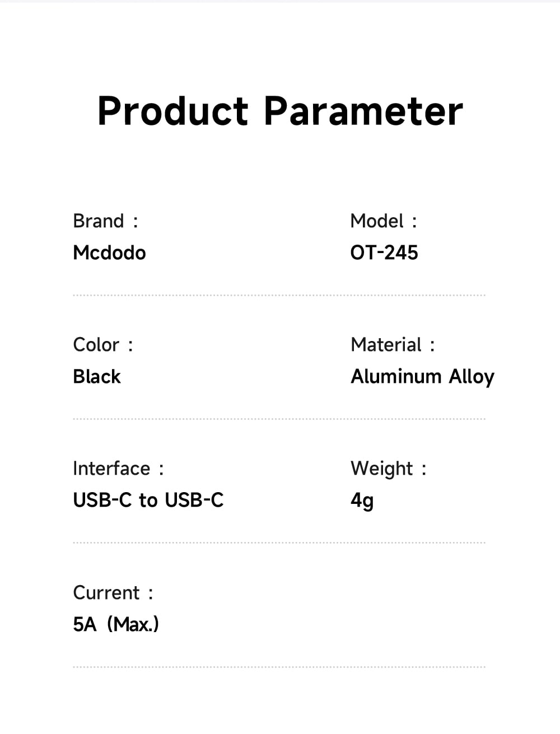This screenshot has width=560, height=734.
Task: Click the "Material :" label
Action: (x=393, y=345)
